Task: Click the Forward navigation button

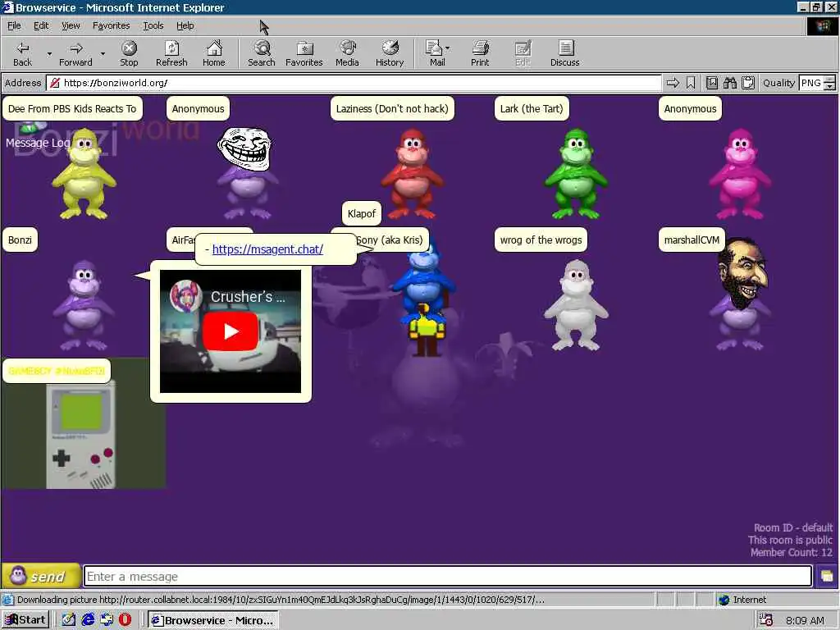Action: click(x=75, y=53)
